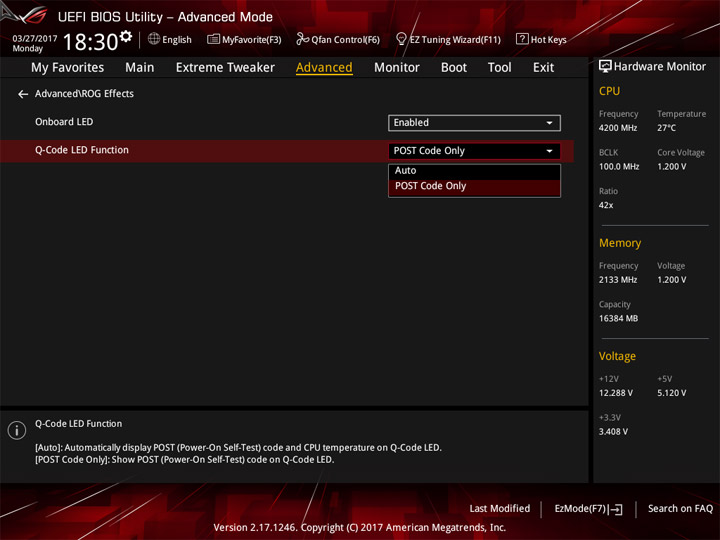Click the EZ Tuning Wizard lightbulb icon
720x540 pixels.
pyautogui.click(x=401, y=39)
